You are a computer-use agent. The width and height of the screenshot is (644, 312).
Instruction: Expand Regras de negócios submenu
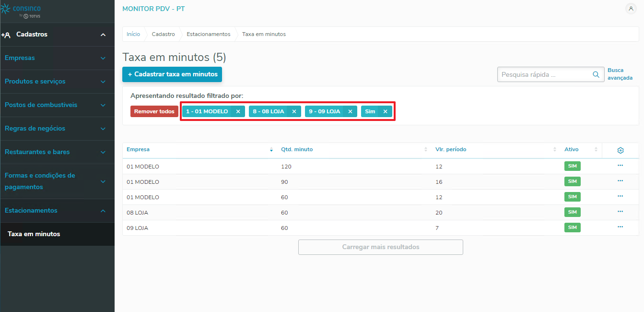click(x=103, y=129)
